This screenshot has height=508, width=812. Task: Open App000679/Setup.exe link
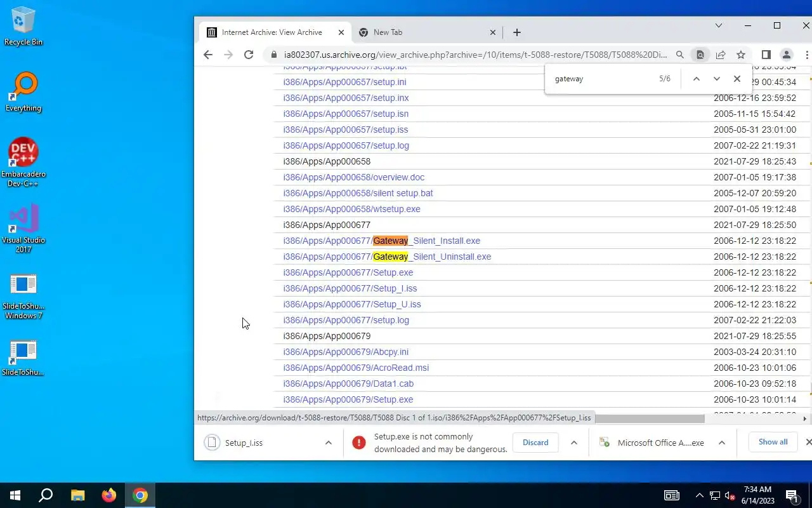point(348,399)
